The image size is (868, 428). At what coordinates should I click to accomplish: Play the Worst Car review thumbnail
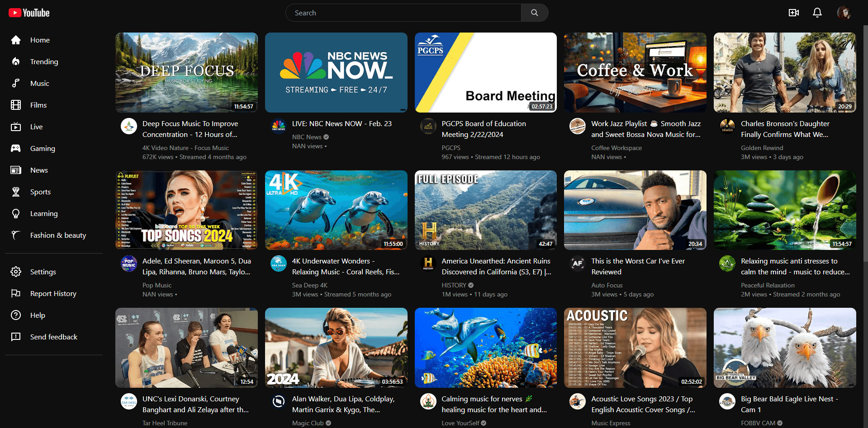click(635, 210)
